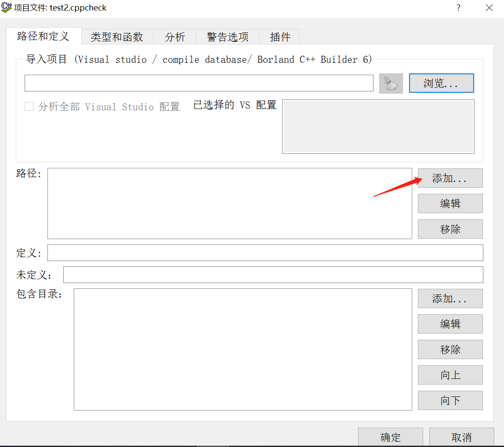Click the 已选择的 VS 配置 list box
This screenshot has height=447, width=504.
coord(378,127)
